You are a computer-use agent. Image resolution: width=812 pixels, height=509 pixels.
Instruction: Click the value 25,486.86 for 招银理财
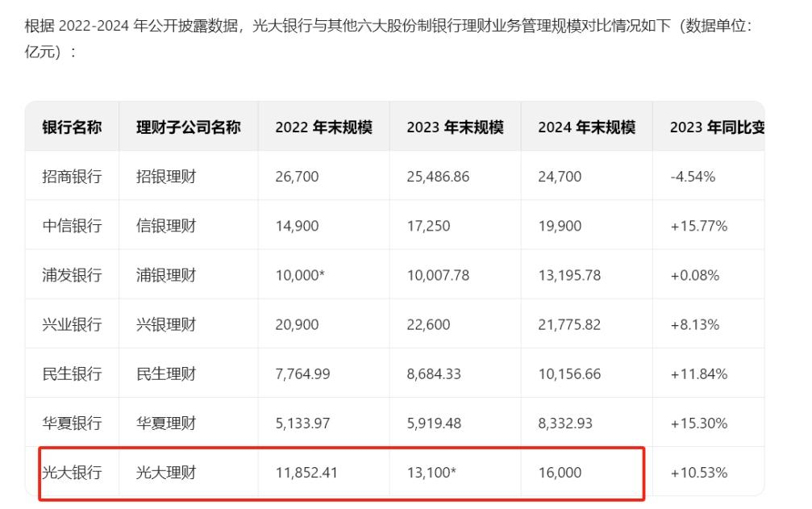pyautogui.click(x=438, y=177)
